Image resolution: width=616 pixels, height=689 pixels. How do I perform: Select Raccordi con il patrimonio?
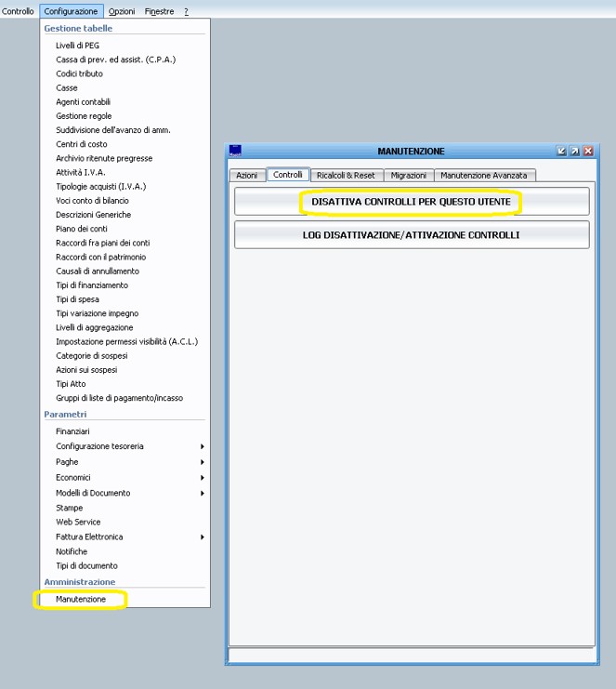[x=101, y=257]
